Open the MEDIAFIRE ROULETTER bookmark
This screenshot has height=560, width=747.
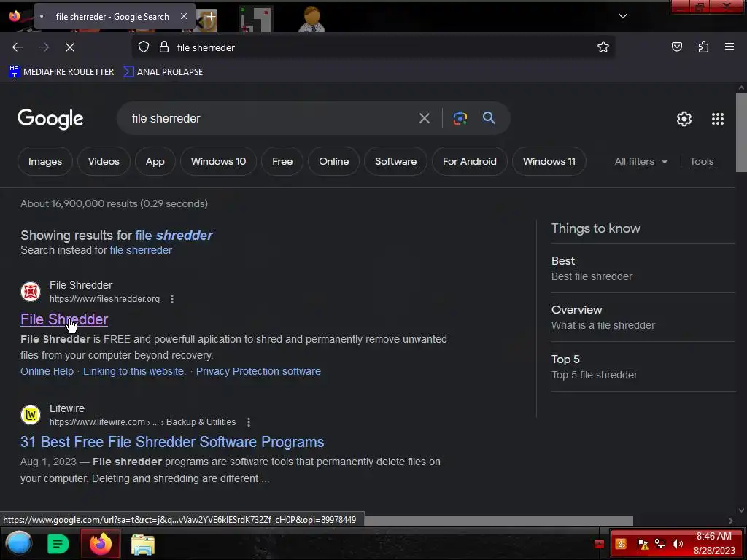(x=61, y=72)
